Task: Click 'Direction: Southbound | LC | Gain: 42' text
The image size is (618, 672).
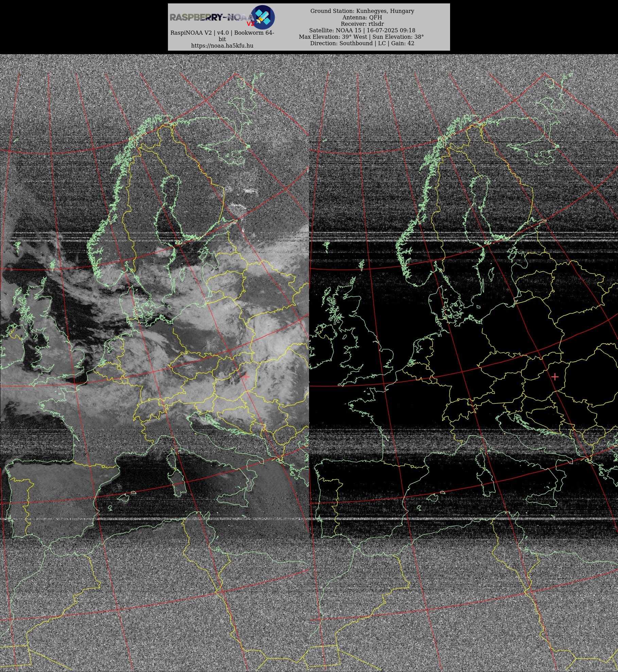Action: click(x=362, y=43)
